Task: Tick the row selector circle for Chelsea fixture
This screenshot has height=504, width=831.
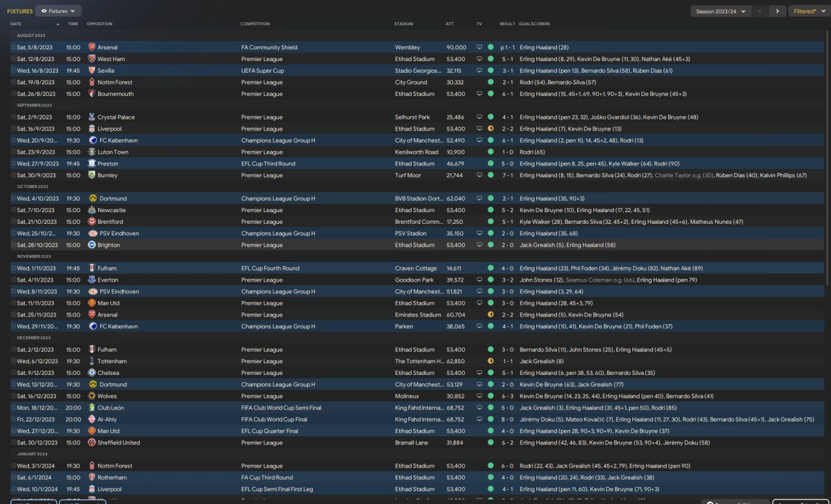Action: (x=13, y=373)
